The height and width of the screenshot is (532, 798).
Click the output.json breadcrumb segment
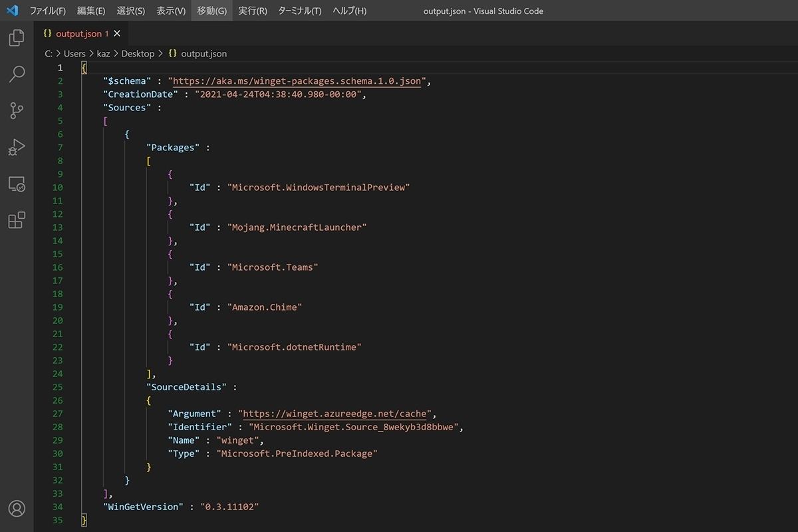click(204, 53)
